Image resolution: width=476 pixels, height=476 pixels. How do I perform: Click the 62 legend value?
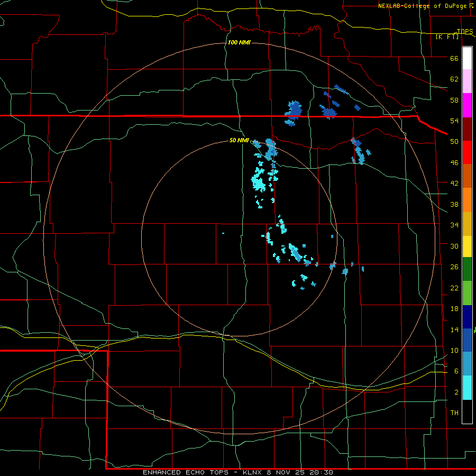click(454, 79)
